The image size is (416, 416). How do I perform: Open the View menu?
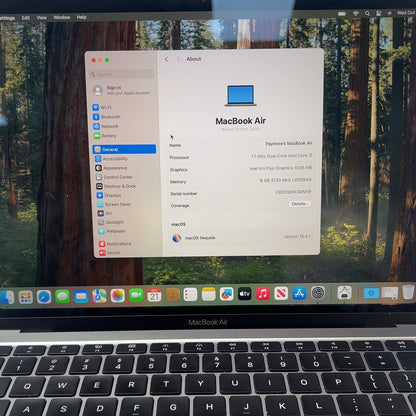click(x=42, y=18)
